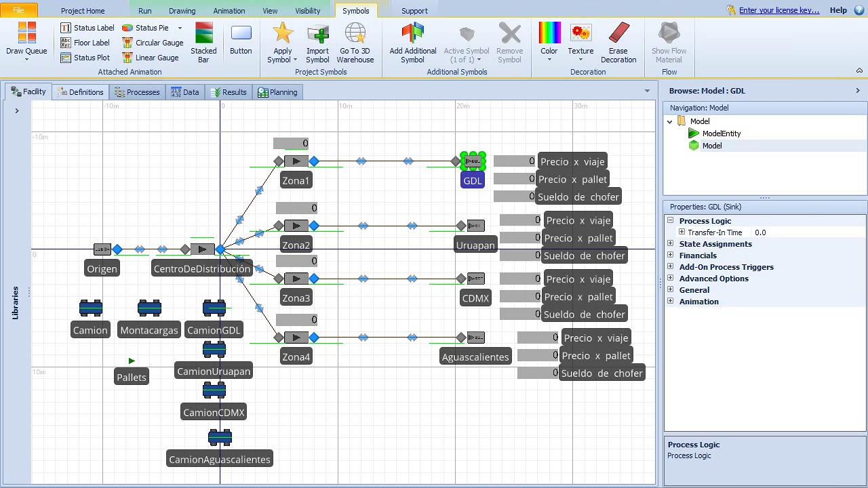Select the Montacargas vehicle

click(149, 308)
